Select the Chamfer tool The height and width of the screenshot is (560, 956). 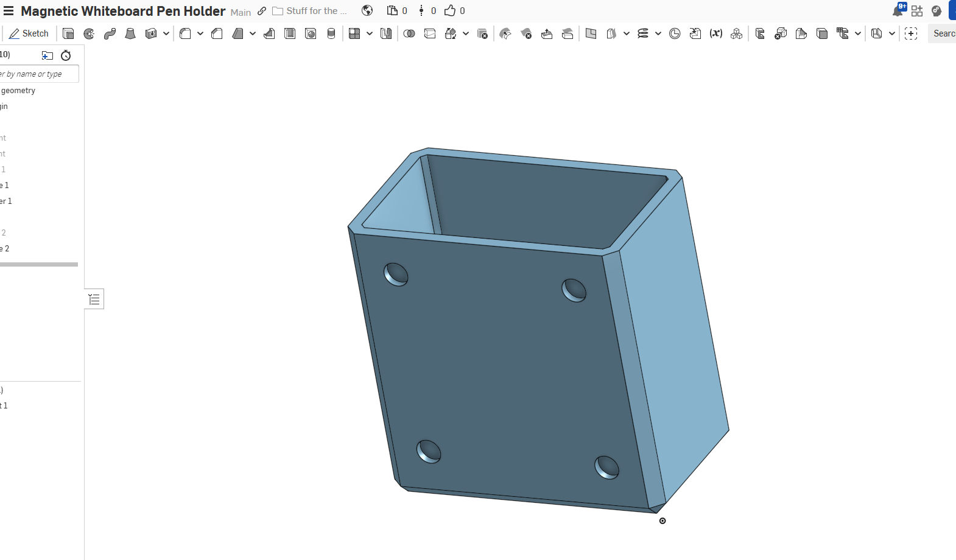(x=217, y=33)
